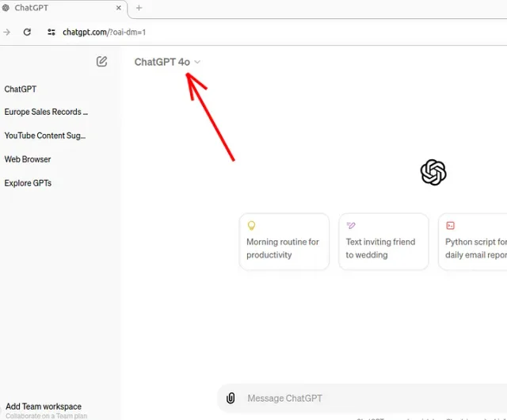Go forward with the browser arrow
Screen dimensions: 507x420
[7, 32]
